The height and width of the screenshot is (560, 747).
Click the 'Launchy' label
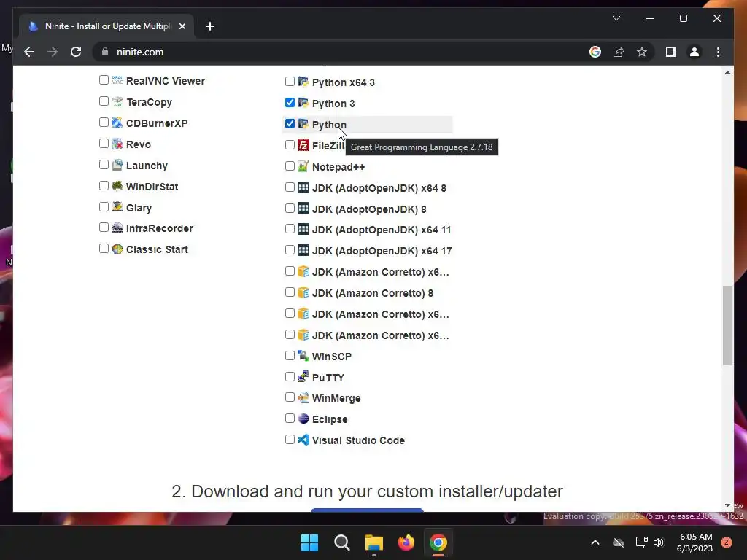pos(147,166)
